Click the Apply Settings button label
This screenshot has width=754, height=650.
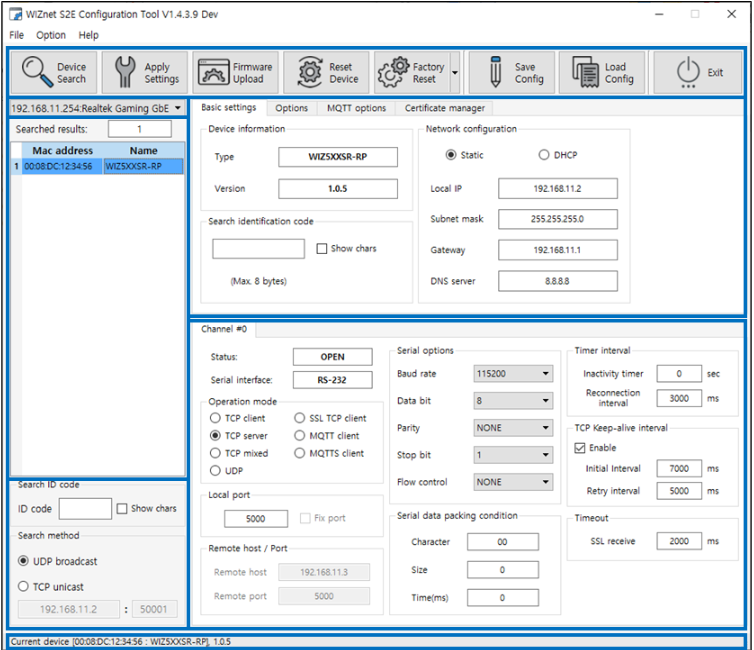(x=162, y=73)
